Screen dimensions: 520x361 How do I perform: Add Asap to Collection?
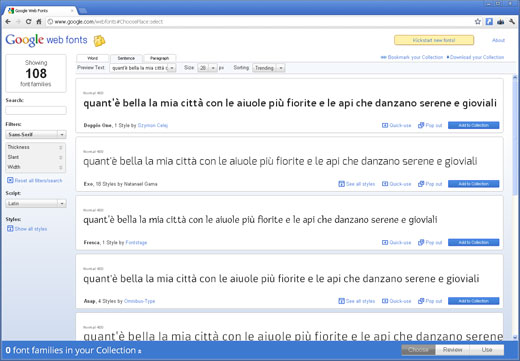473,301
